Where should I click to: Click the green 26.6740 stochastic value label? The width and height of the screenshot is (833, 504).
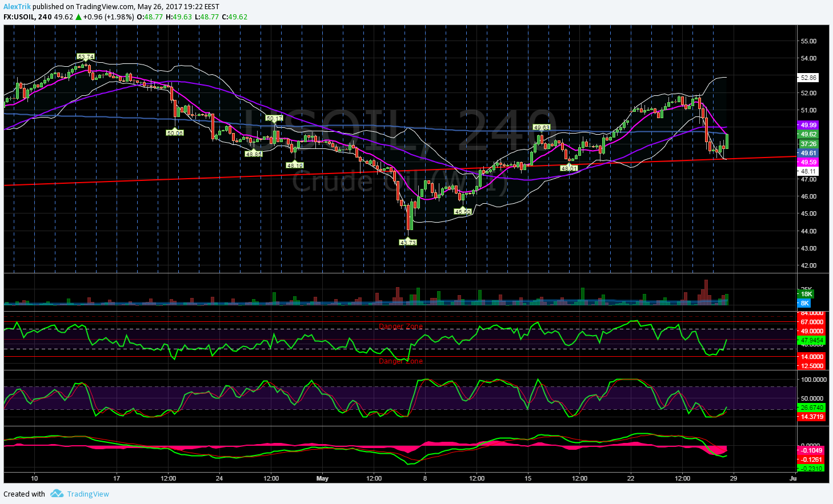coord(811,408)
